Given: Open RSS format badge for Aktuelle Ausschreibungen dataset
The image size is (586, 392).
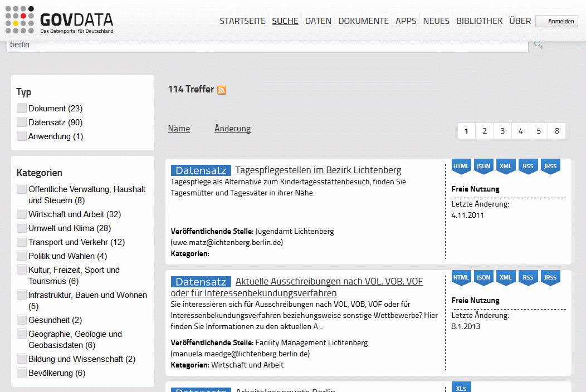Looking at the screenshot, I should tap(528, 277).
